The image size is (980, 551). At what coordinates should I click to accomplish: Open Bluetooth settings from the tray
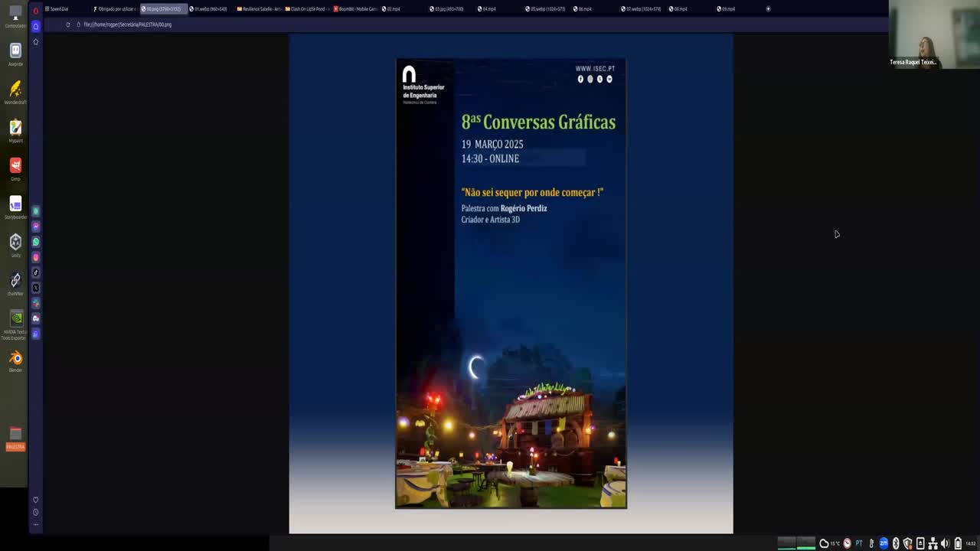coord(896,543)
